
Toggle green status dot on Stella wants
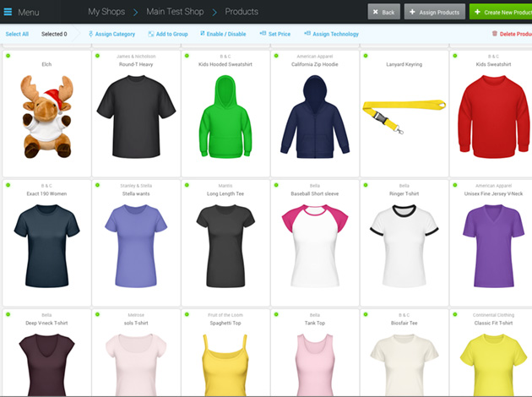(x=97, y=185)
